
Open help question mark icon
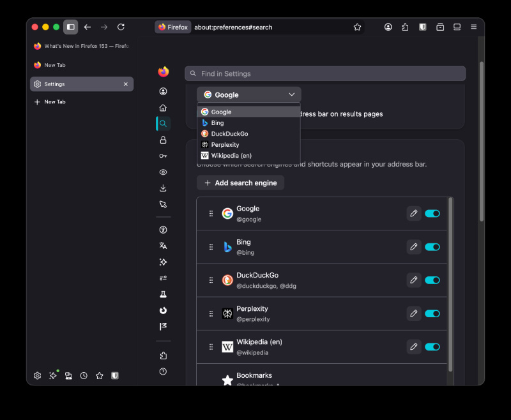click(164, 371)
